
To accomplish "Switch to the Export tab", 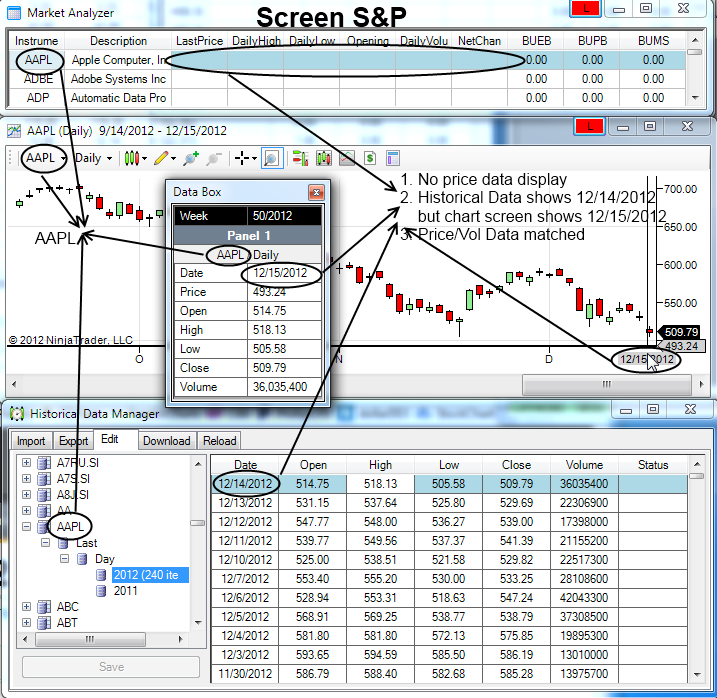I will pyautogui.click(x=74, y=441).
